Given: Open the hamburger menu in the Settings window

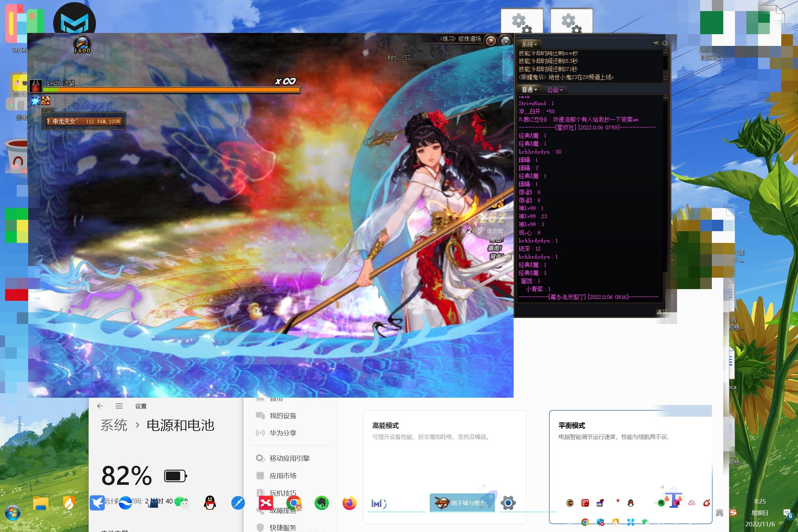Looking at the screenshot, I should click(x=119, y=406).
